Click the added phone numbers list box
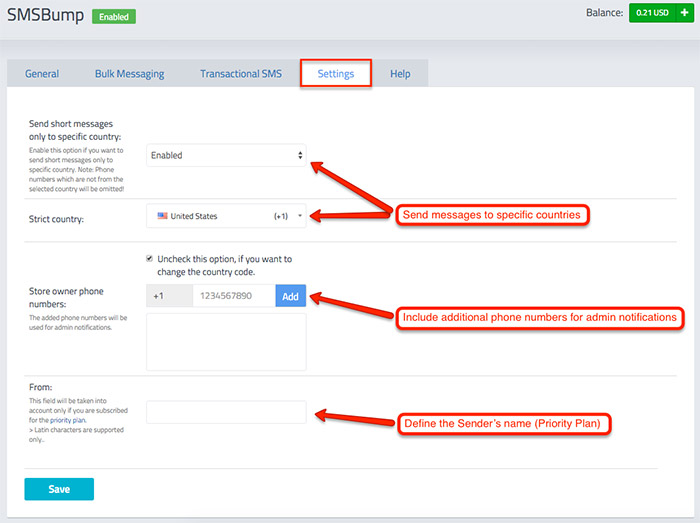 (x=226, y=342)
